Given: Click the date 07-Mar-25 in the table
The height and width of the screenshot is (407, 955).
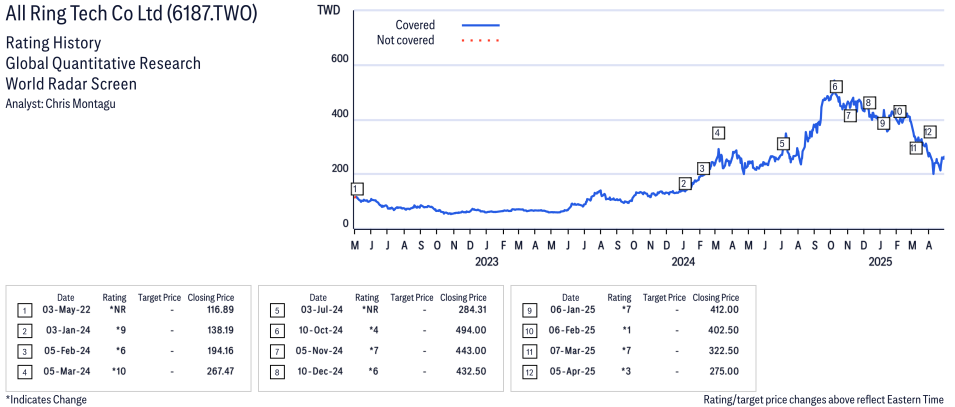Looking at the screenshot, I should coord(571,350).
